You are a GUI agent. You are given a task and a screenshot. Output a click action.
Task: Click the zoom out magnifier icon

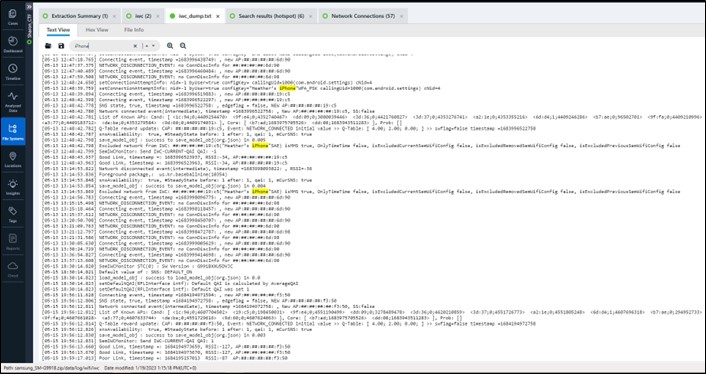coord(183,45)
